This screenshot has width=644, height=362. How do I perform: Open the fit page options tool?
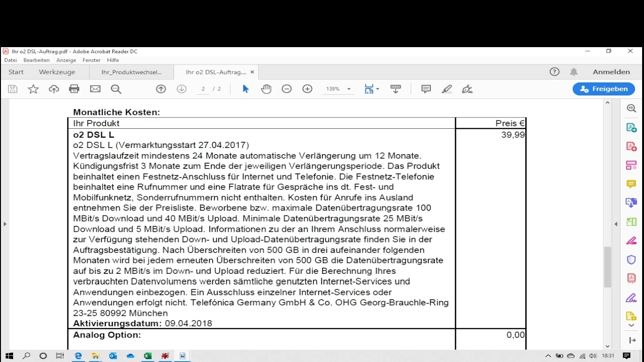pyautogui.click(x=372, y=89)
